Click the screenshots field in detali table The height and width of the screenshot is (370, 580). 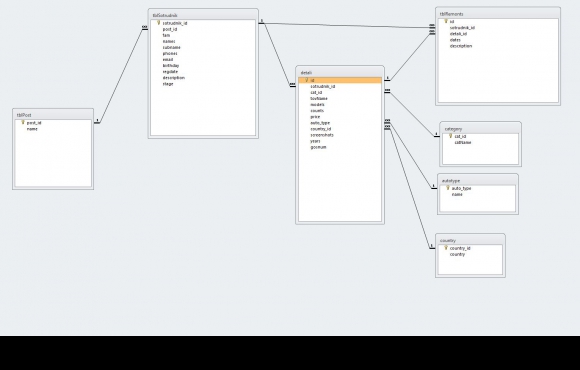[322, 135]
